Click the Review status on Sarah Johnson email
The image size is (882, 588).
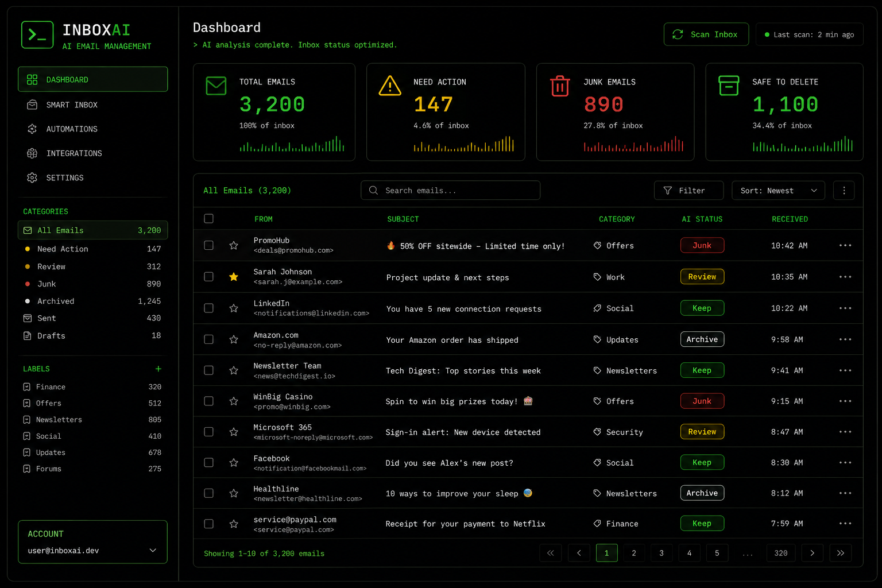(x=702, y=277)
